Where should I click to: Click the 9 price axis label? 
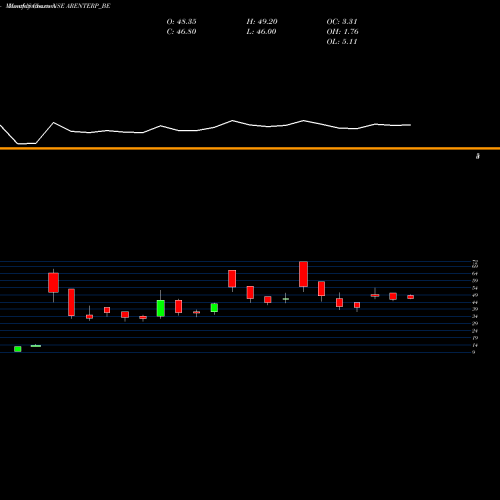[x=473, y=352]
